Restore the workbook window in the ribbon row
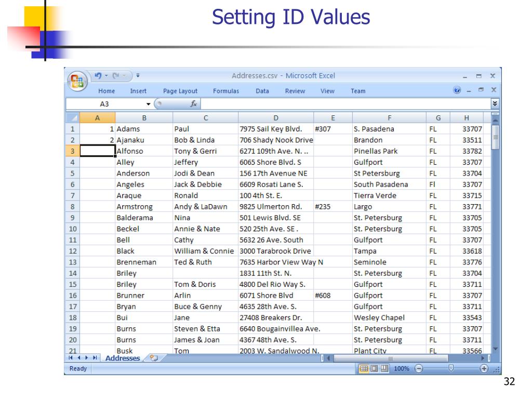The width and height of the screenshot is (532, 399). [x=481, y=90]
